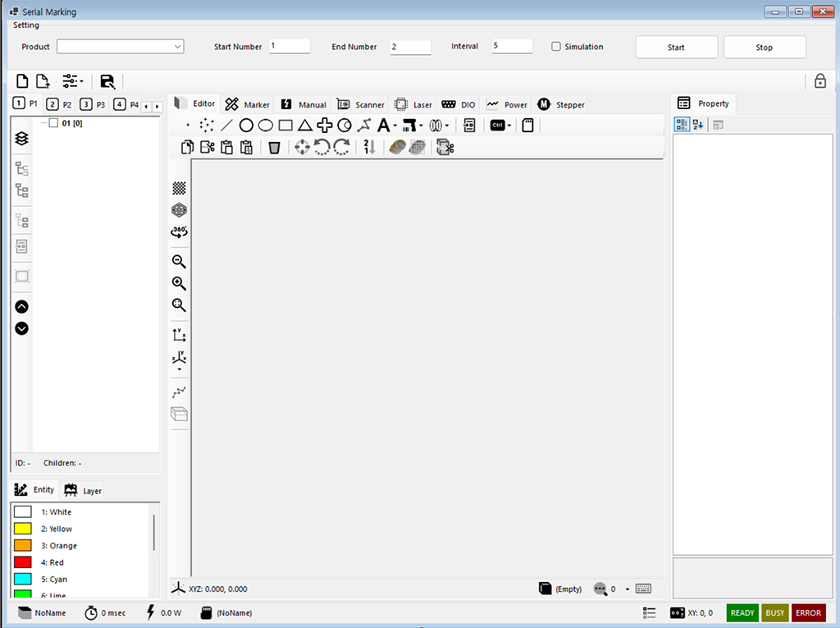Expand the text tool dropdown arrow
The image size is (840, 628).
[395, 126]
